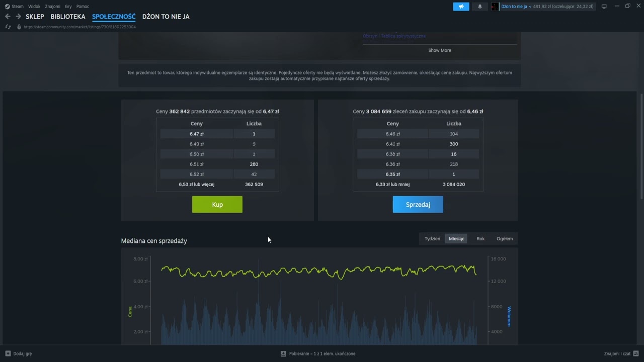
Task: Click Dodaj grę in the bottom bar
Action: click(23, 353)
